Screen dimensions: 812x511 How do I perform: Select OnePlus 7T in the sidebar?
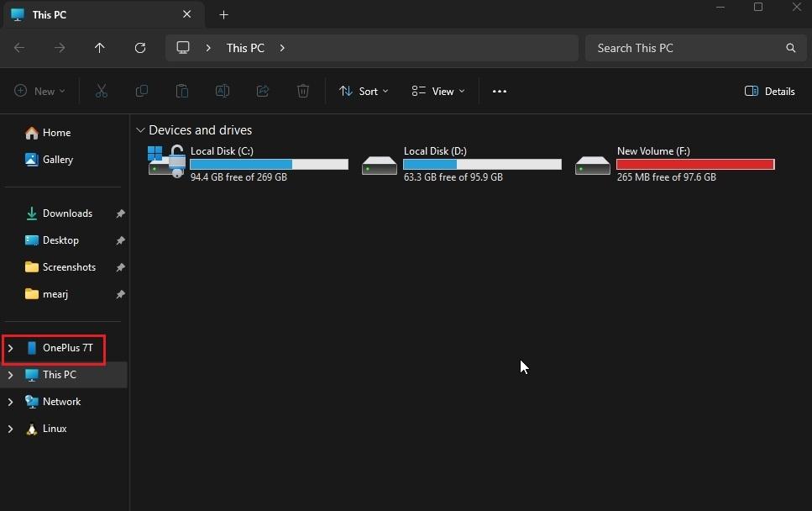coord(60,348)
